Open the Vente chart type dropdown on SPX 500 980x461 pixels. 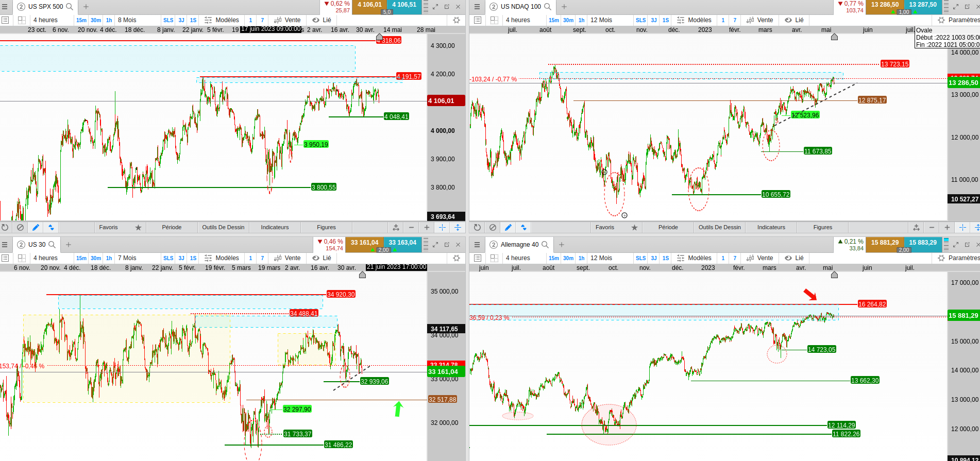288,20
